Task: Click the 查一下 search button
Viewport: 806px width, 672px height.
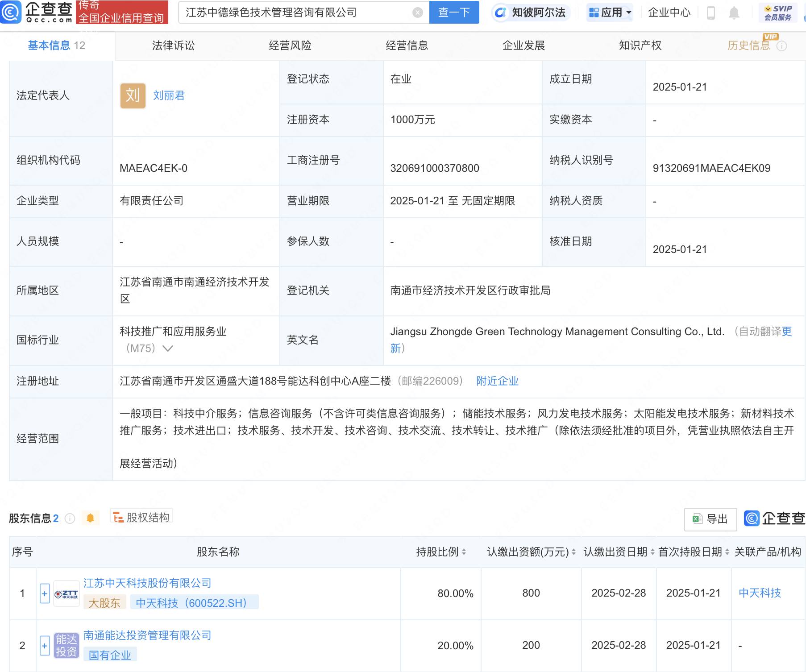Action: [454, 12]
